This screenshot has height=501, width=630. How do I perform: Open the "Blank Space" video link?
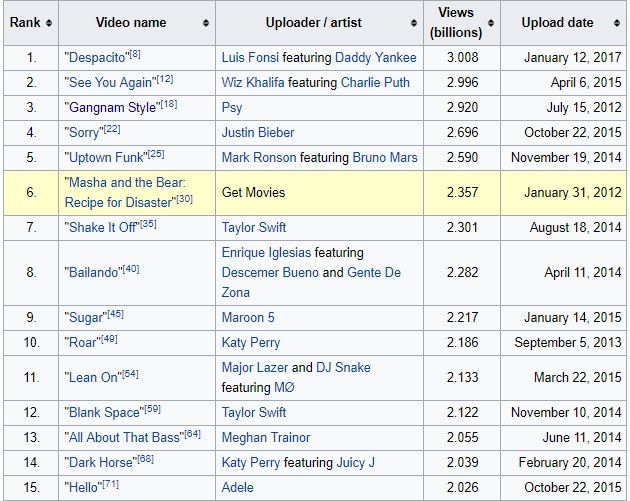104,413
